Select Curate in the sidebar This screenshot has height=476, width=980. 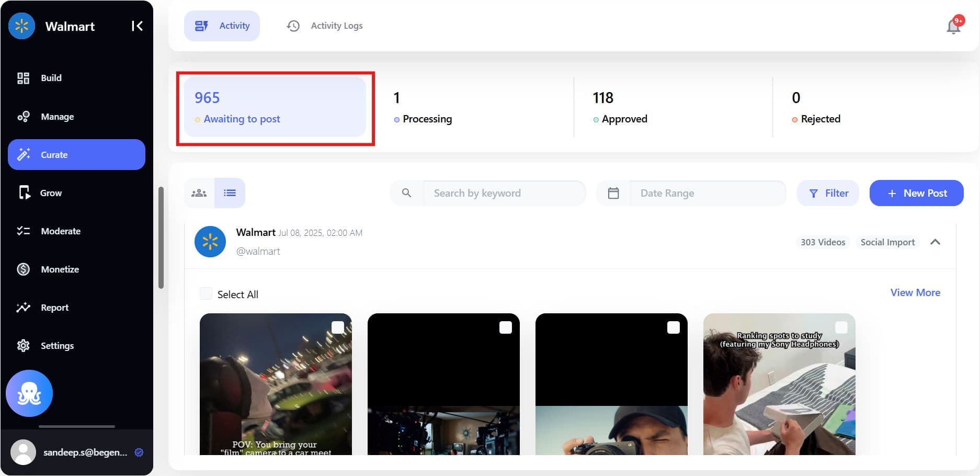pyautogui.click(x=76, y=154)
